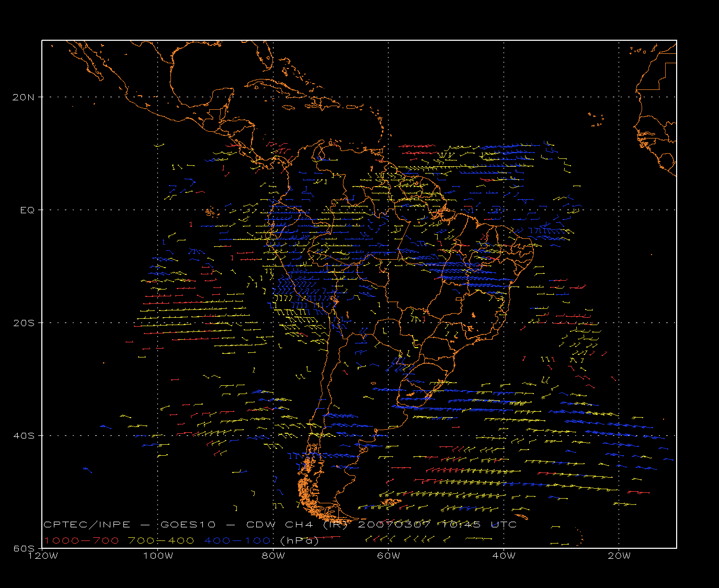Click the EQ latitude label
Viewport: 719px width, 588px height.
(x=27, y=210)
